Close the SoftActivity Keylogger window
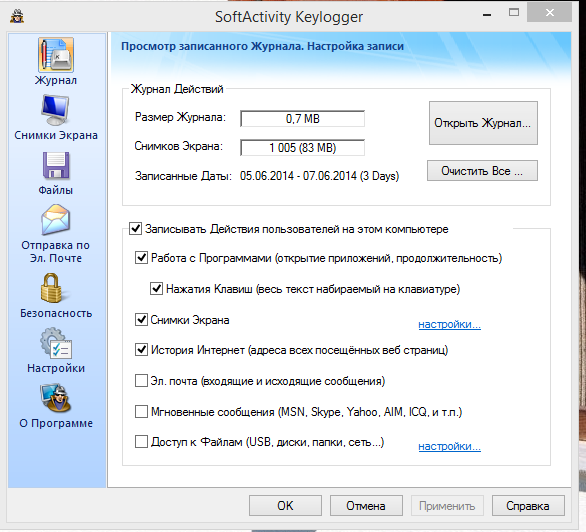 [x=549, y=13]
